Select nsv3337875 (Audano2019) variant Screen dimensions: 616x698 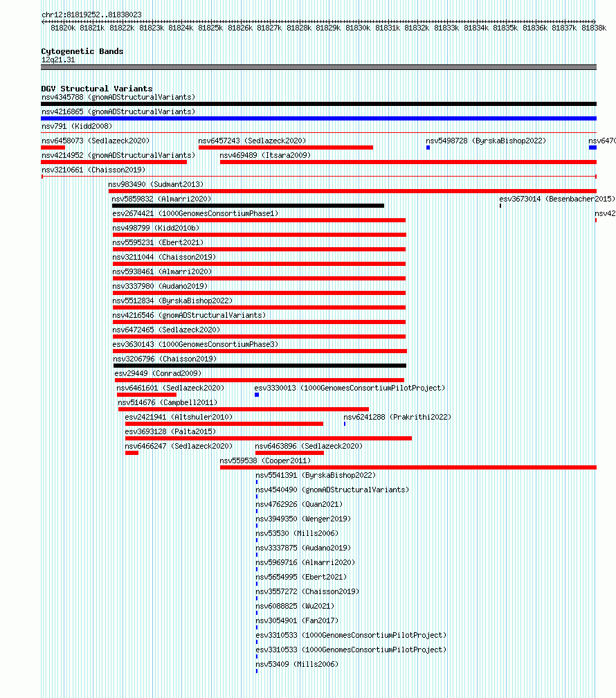(304, 548)
